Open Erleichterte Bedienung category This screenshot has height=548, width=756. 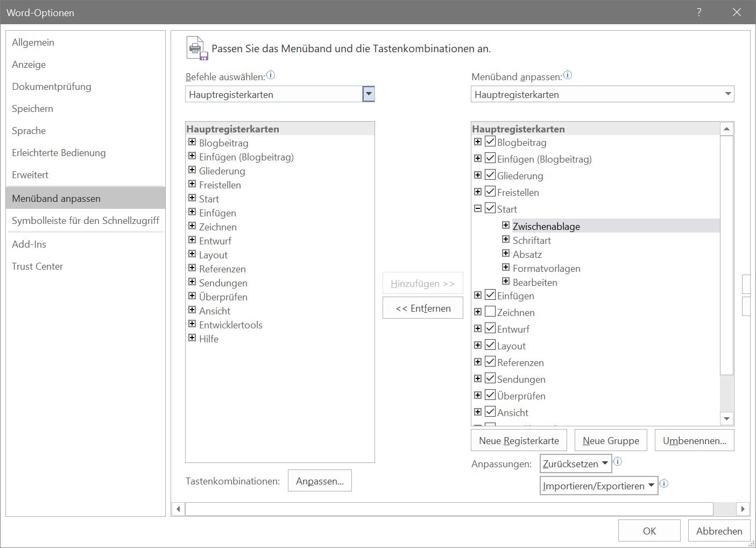[x=86, y=152]
